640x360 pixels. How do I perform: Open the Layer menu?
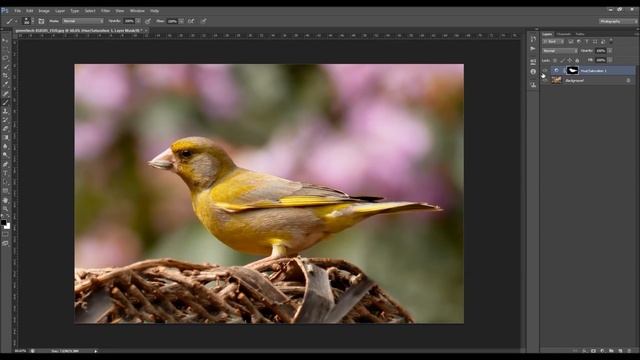60,11
